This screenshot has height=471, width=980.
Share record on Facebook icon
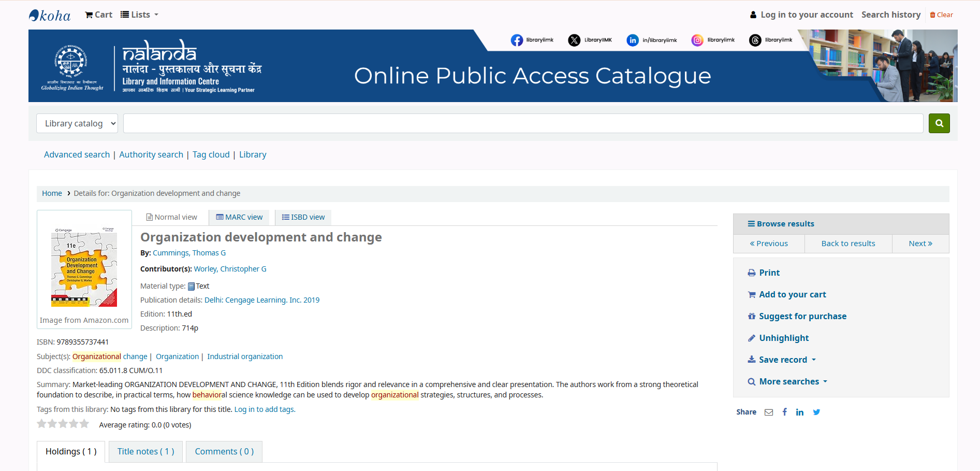(785, 412)
